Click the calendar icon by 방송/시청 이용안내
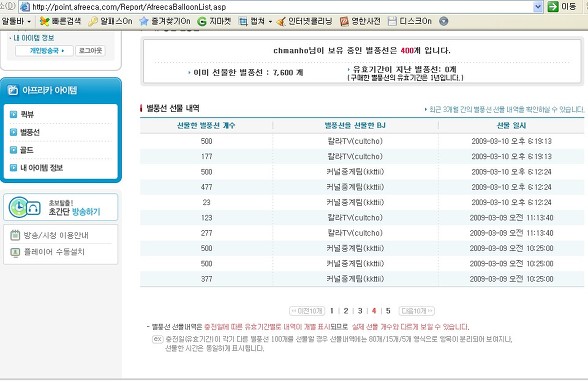This screenshot has width=588, height=382. coord(15,235)
